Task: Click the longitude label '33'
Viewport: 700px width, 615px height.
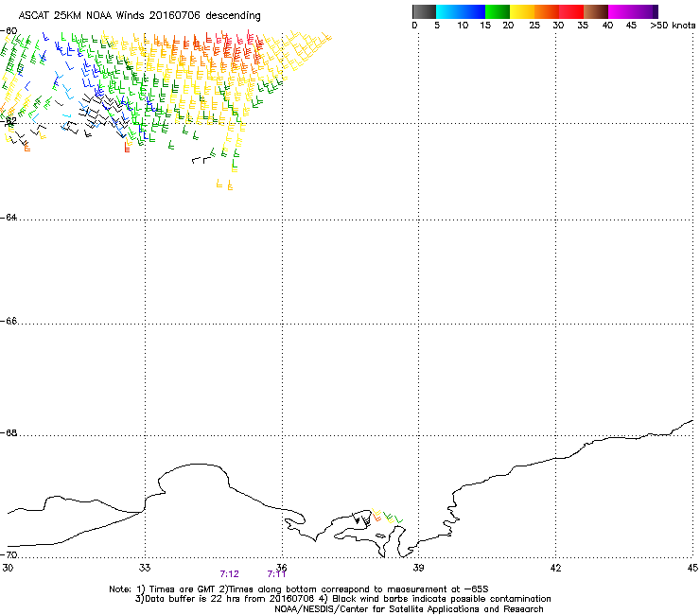Action: click(145, 568)
